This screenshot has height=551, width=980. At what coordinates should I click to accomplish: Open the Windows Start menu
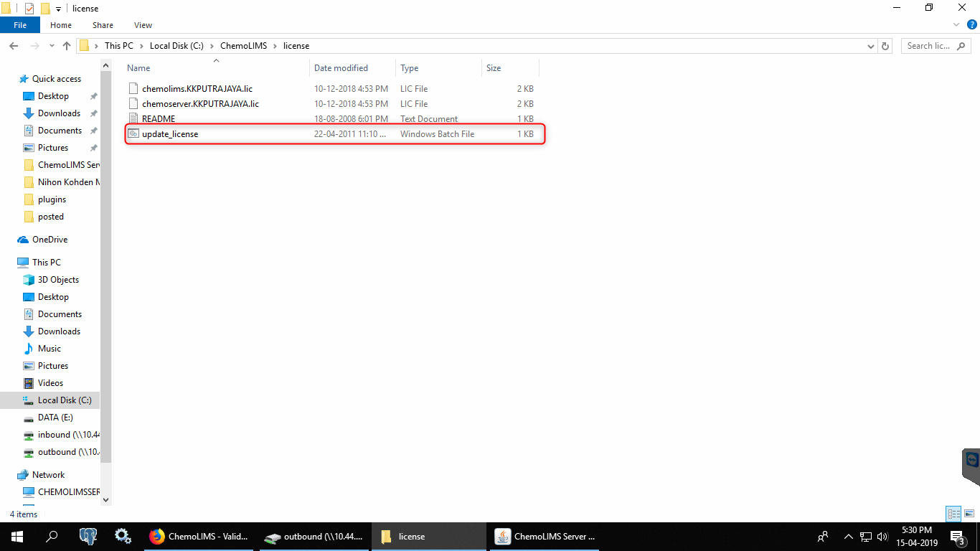(16, 536)
